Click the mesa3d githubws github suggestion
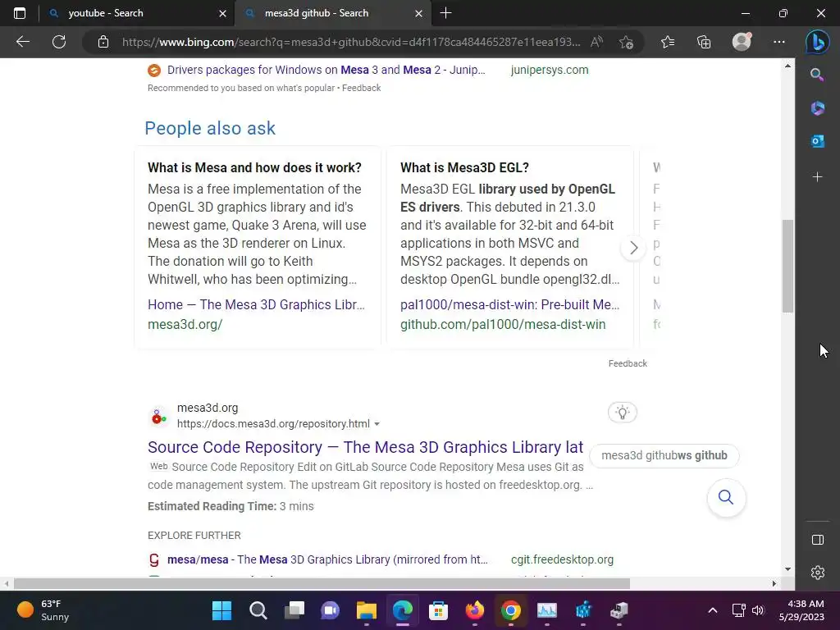840x630 pixels. coord(664,455)
